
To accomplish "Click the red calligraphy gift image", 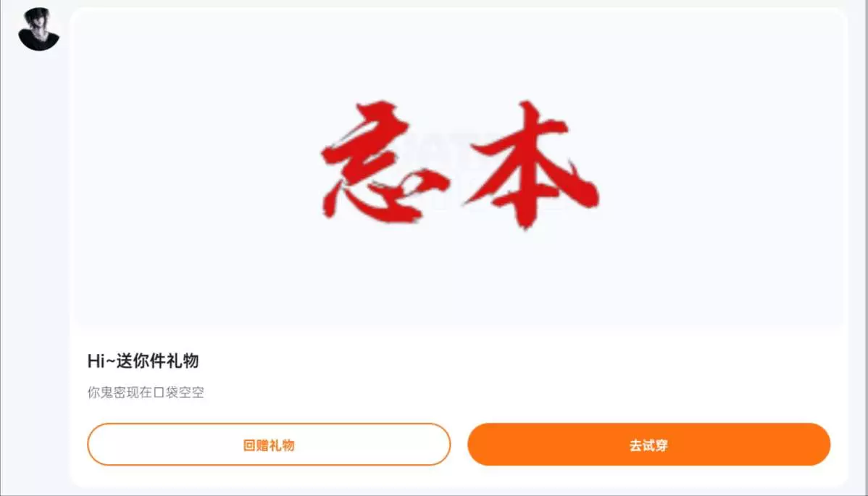I will [x=459, y=165].
